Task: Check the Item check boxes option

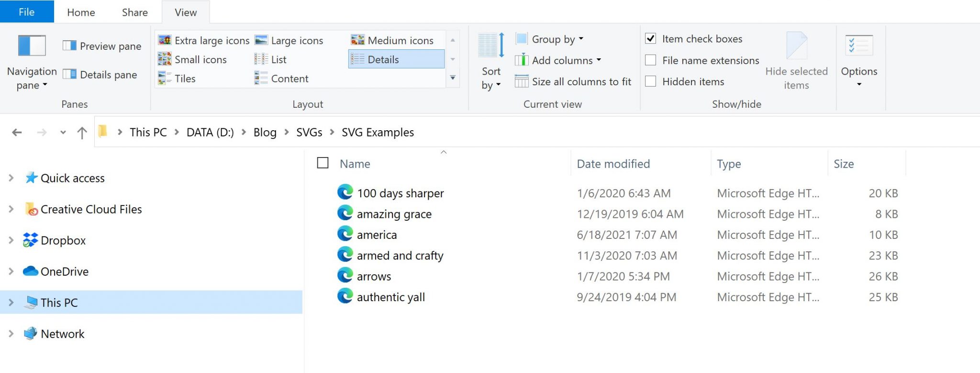Action: pyautogui.click(x=650, y=38)
